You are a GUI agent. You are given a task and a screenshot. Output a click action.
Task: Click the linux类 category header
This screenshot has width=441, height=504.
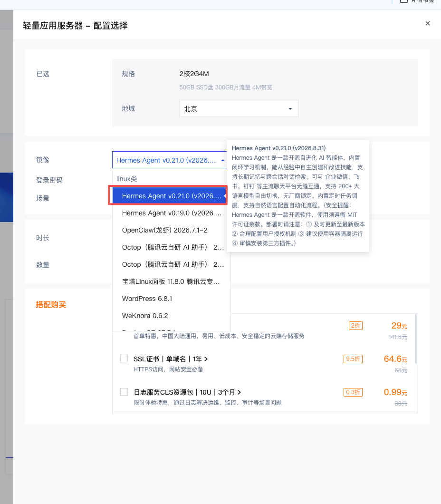126,179
